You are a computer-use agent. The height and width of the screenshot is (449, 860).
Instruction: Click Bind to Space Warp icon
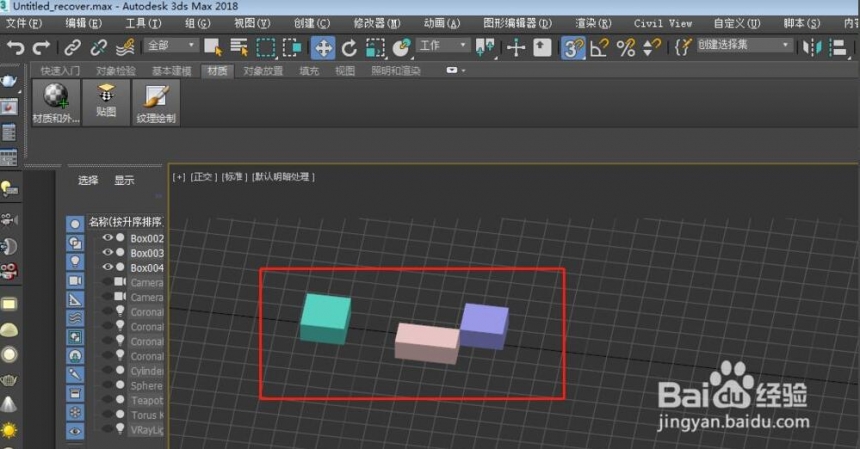click(126, 48)
